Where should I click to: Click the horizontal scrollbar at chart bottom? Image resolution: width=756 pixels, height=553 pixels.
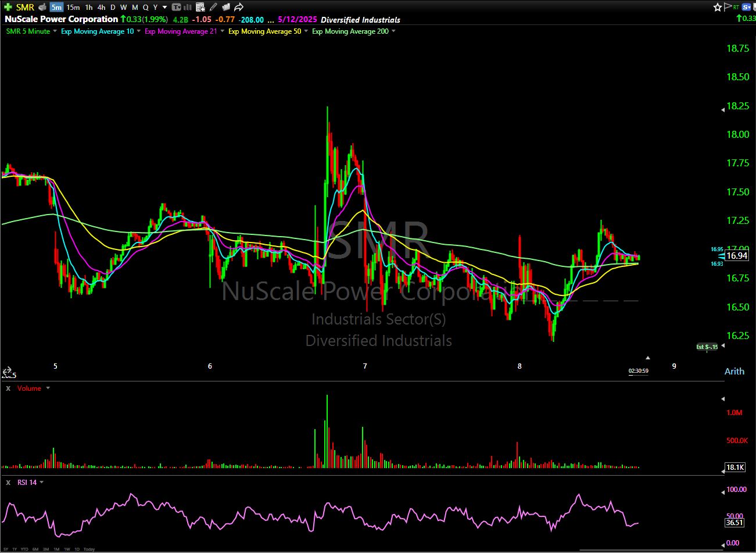click(651, 550)
